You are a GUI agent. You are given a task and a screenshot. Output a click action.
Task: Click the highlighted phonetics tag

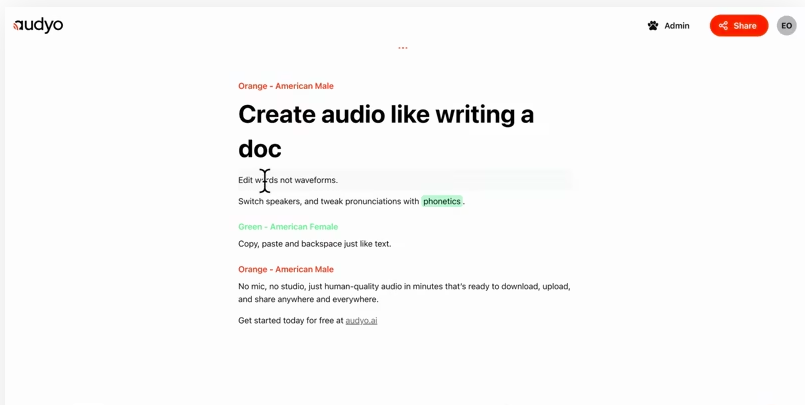click(441, 201)
